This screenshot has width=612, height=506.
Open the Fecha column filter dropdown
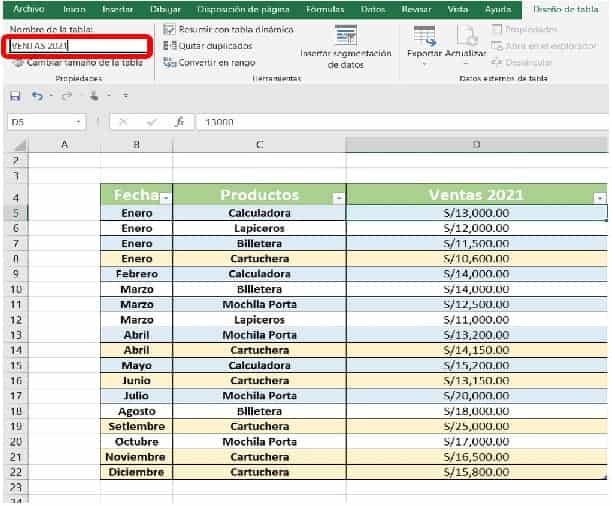165,198
